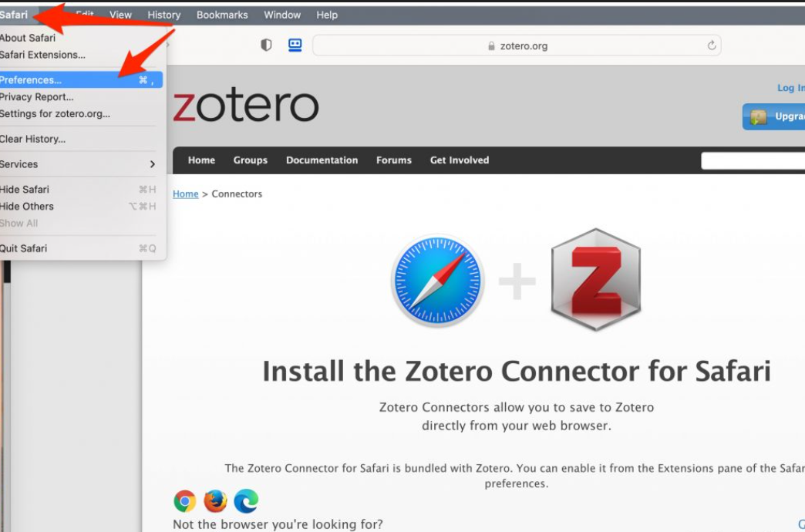Click the Safari compass logo image
Viewport: 805px width, 532px height.
tap(437, 281)
